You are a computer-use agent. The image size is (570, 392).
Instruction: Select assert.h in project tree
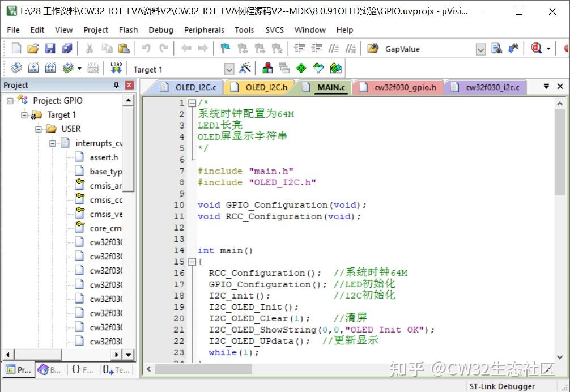(x=104, y=157)
